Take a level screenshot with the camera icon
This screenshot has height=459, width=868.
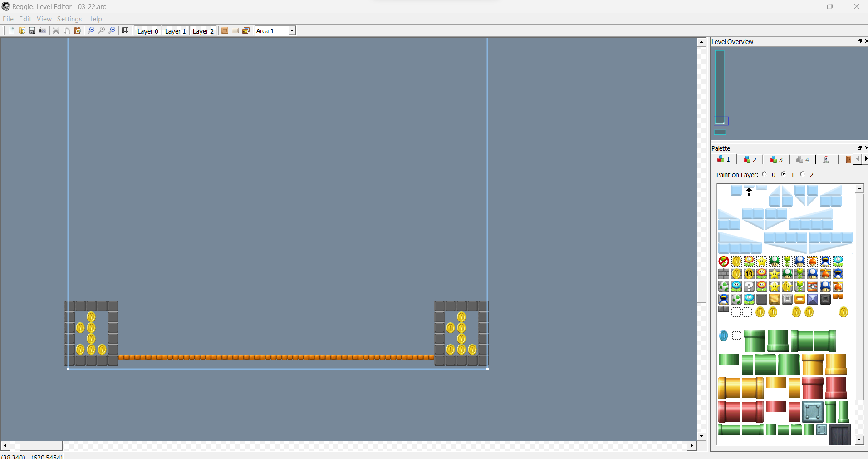click(x=43, y=30)
